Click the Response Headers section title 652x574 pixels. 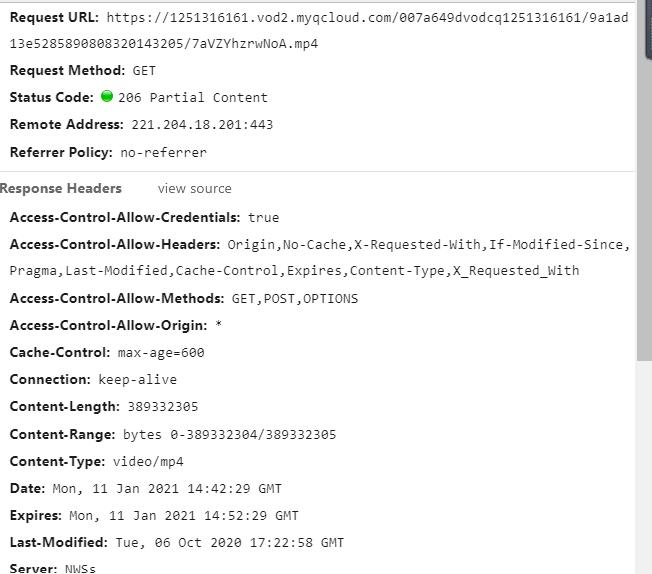pyautogui.click(x=61, y=188)
